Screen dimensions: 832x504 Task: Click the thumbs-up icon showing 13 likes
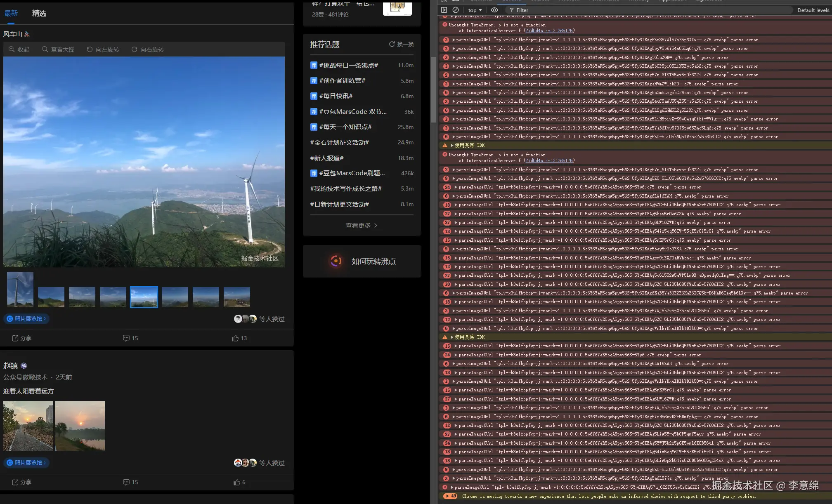click(235, 338)
